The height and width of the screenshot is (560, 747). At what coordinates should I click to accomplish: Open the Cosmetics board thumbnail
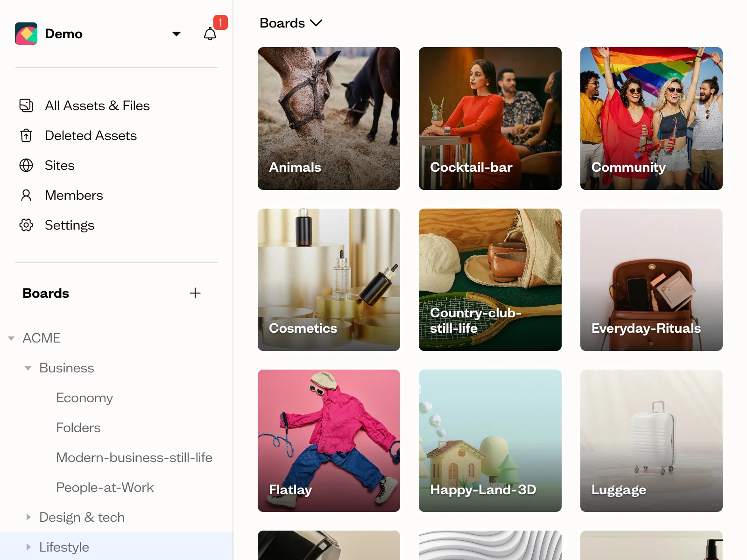(x=329, y=280)
